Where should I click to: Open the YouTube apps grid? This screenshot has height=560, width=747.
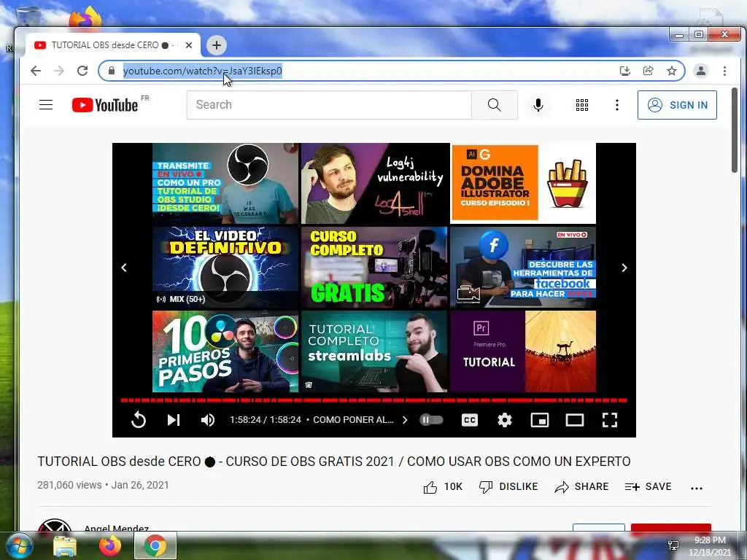pyautogui.click(x=581, y=105)
